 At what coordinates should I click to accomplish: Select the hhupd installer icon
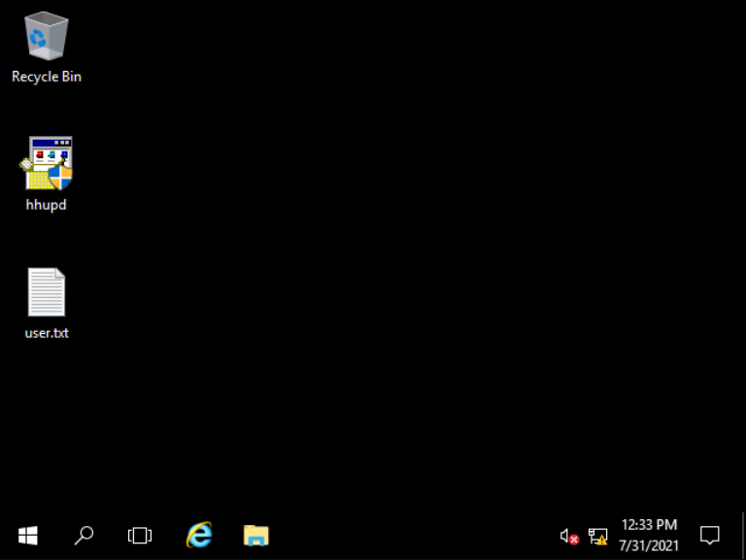pos(47,163)
